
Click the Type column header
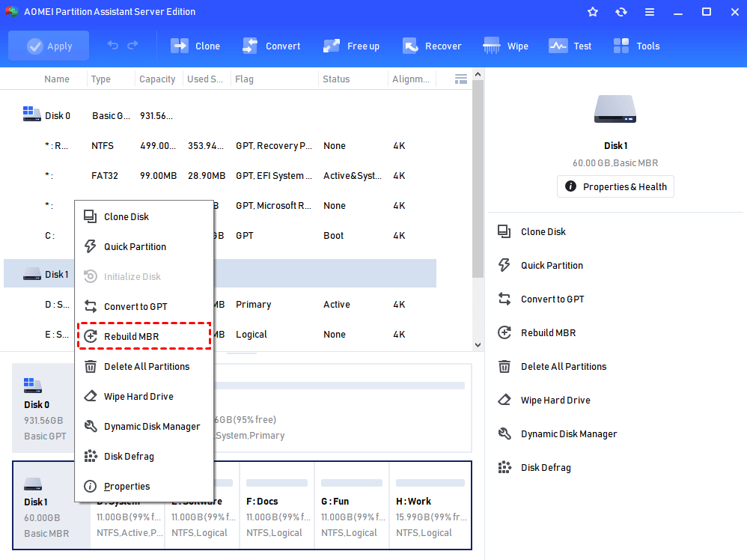pos(100,79)
